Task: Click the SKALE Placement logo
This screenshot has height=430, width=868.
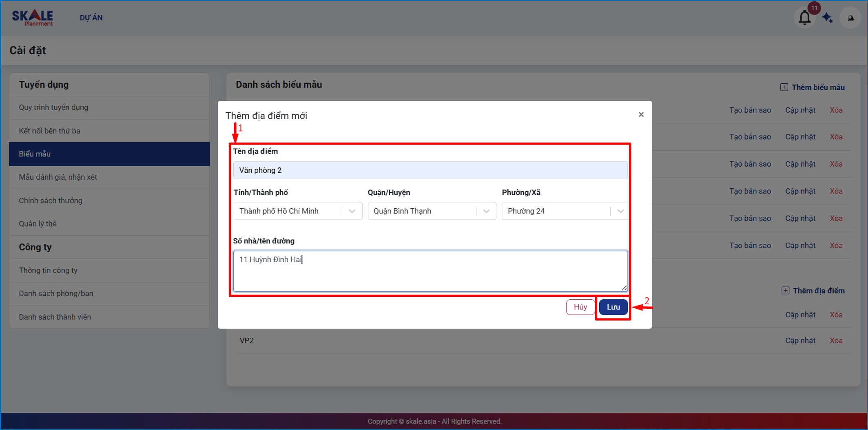Action: pos(33,18)
